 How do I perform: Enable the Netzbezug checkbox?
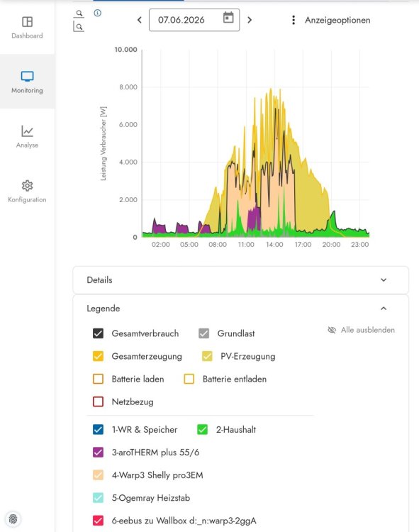click(98, 401)
